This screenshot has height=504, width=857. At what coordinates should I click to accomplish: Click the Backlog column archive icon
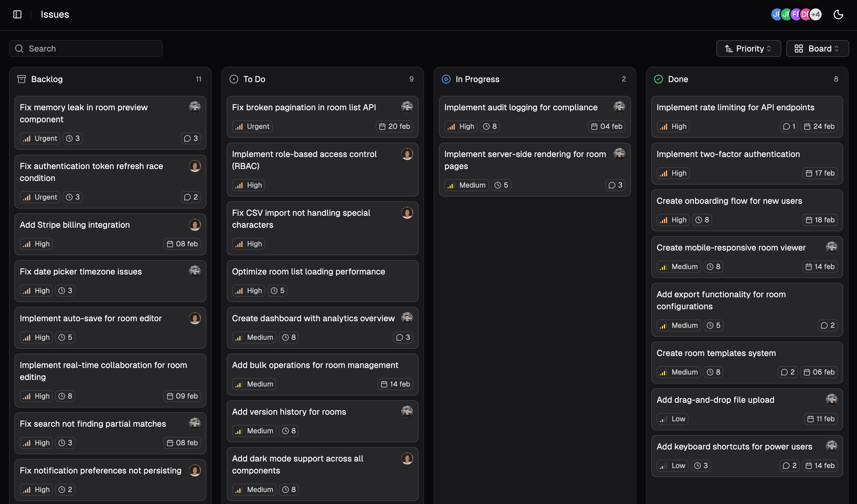22,79
